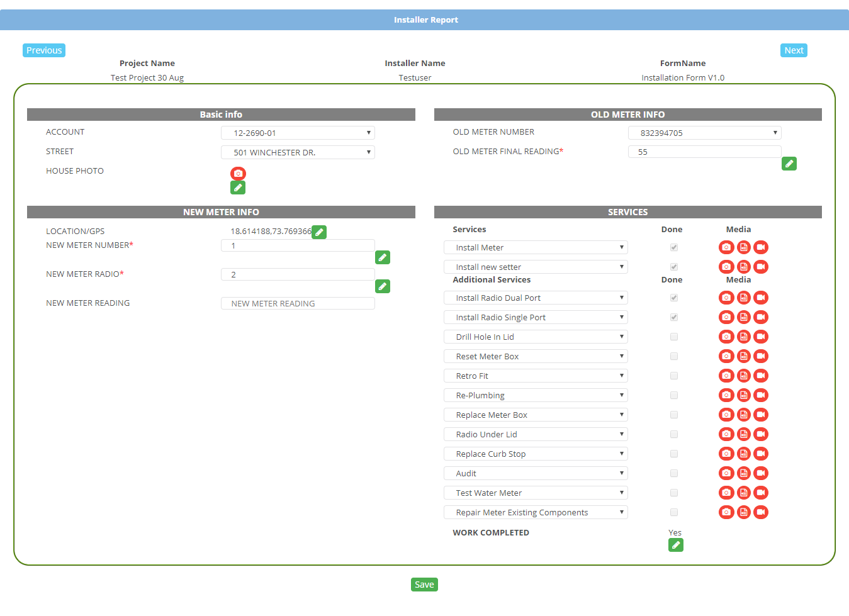Click the New Meter Reading input field
Viewport: 849px width, 616px height.
click(298, 303)
